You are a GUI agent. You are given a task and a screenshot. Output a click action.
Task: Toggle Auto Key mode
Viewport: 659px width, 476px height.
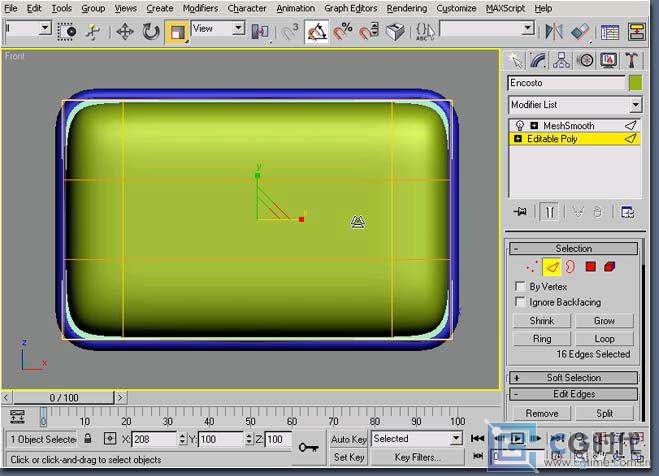[348, 439]
